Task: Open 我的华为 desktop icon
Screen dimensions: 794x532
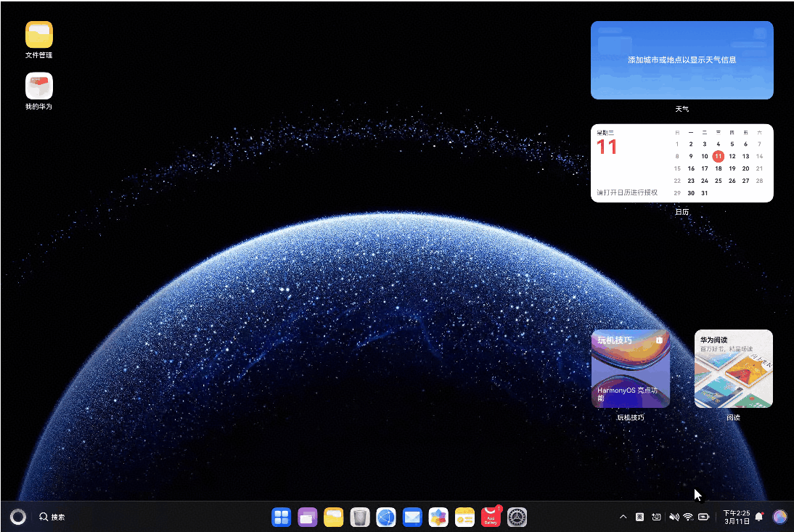Action: coord(39,86)
